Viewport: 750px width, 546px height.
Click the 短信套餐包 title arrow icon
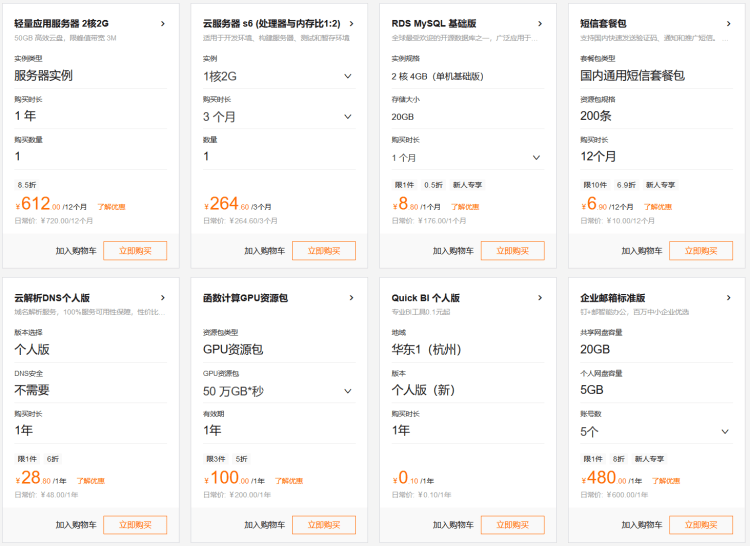[x=728, y=22]
